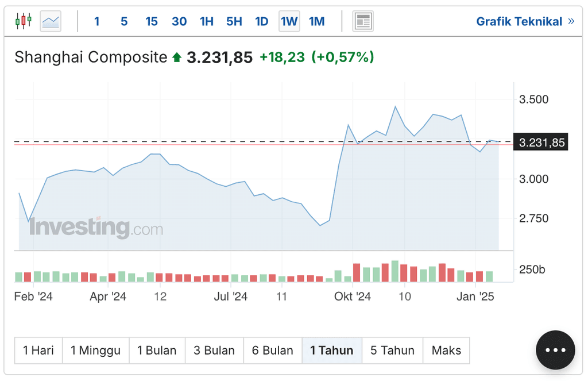Screen dimensions: 588x381
Task: Toggle the 15-minute interval
Action: [x=152, y=21]
